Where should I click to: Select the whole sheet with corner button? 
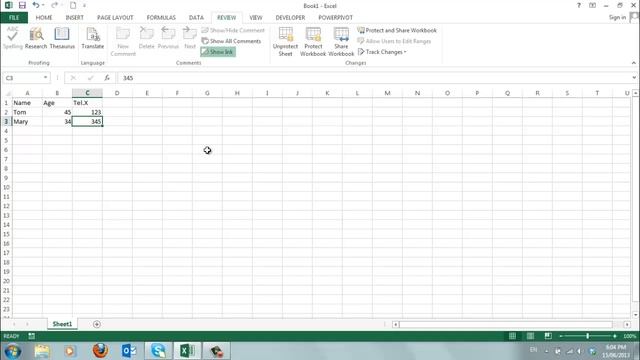click(x=7, y=93)
